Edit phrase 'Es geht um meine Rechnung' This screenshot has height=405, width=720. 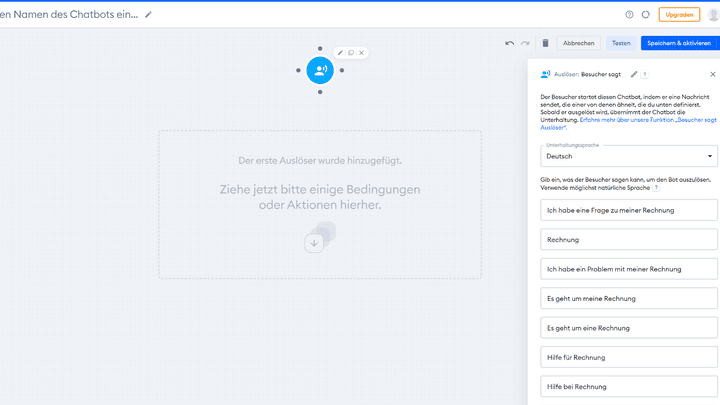[x=629, y=298]
